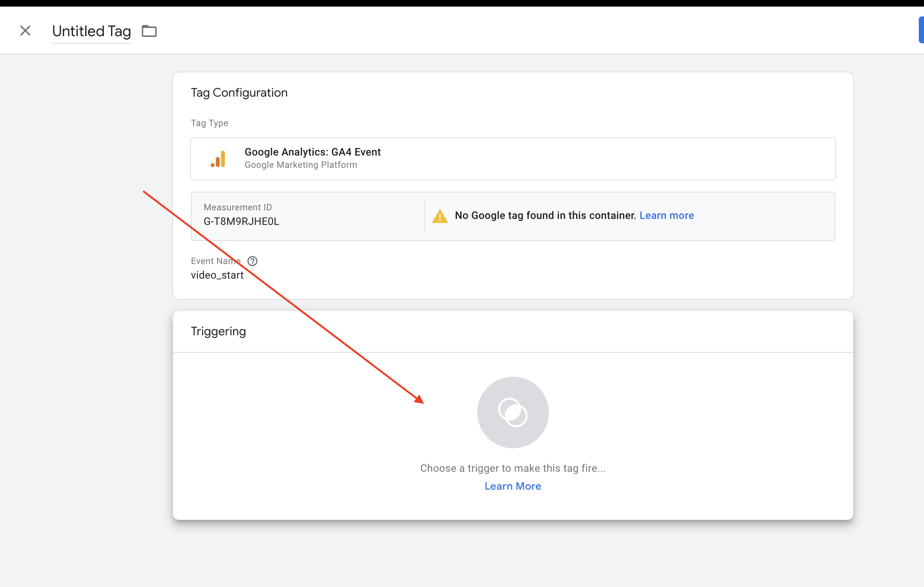
Task: Select the Google Analytics: GA4 Event tag type card
Action: [x=513, y=159]
